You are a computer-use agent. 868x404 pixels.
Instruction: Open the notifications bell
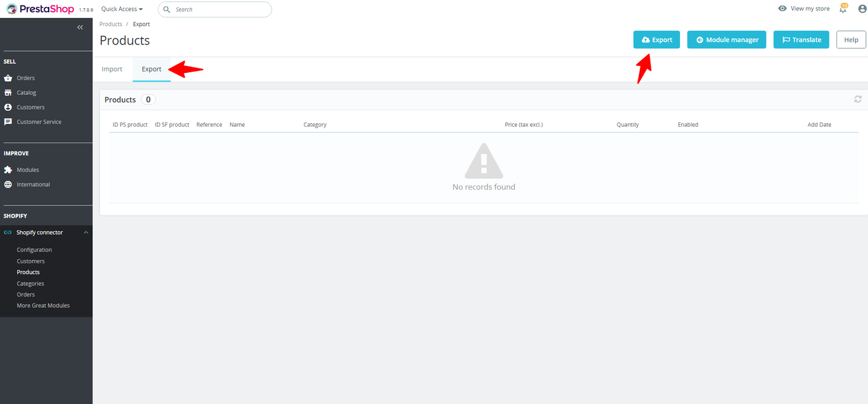pos(843,9)
